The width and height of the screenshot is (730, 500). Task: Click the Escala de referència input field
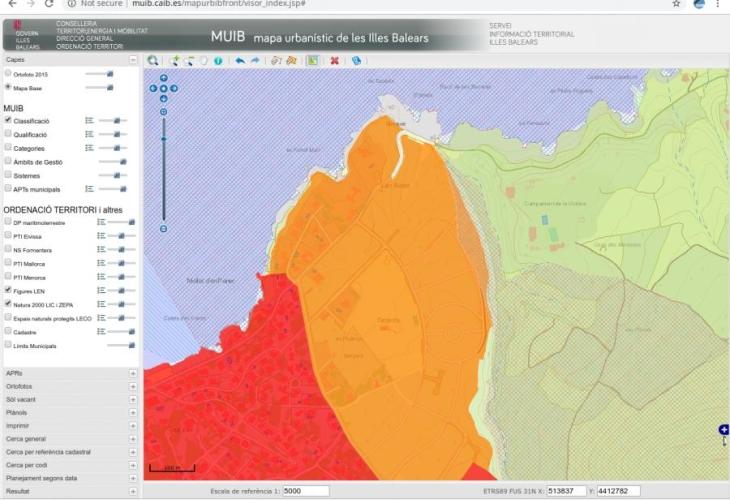pos(305,491)
